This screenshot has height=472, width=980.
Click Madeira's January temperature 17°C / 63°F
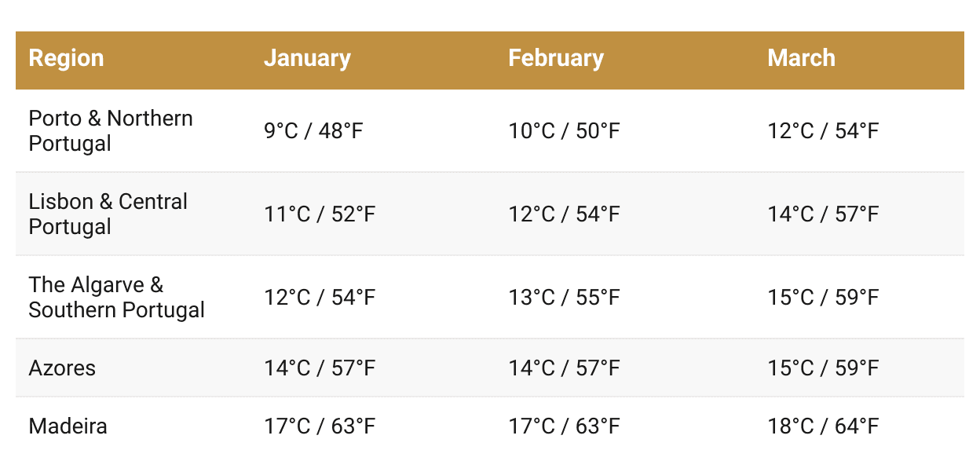coord(320,426)
